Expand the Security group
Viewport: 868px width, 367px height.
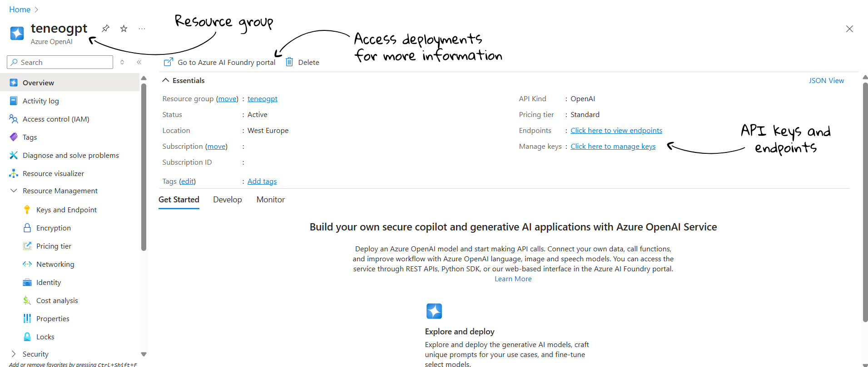14,354
